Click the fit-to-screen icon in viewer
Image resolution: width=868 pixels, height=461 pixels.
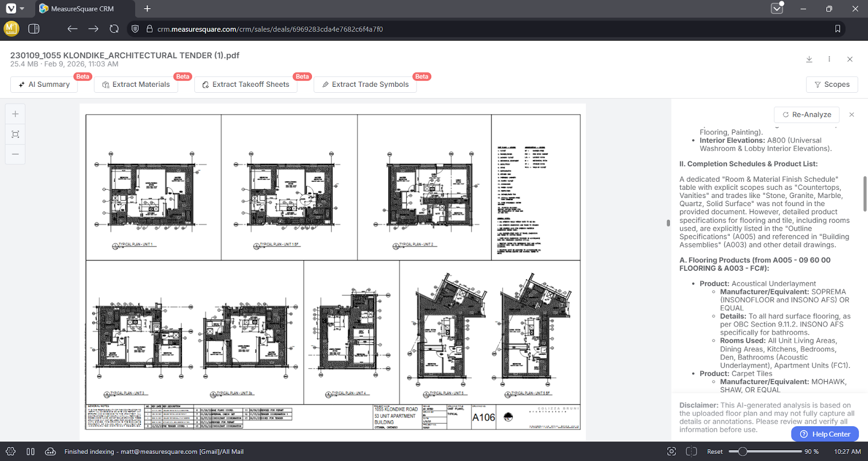tap(15, 134)
